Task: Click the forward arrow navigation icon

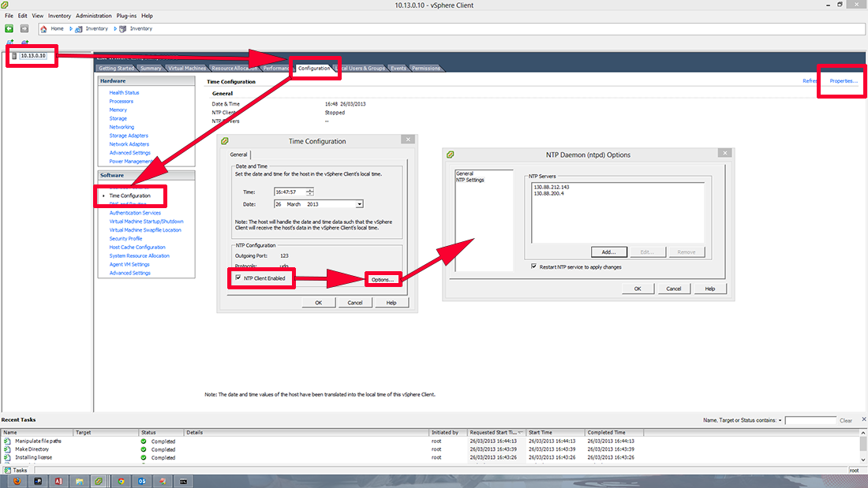Action: click(x=24, y=28)
